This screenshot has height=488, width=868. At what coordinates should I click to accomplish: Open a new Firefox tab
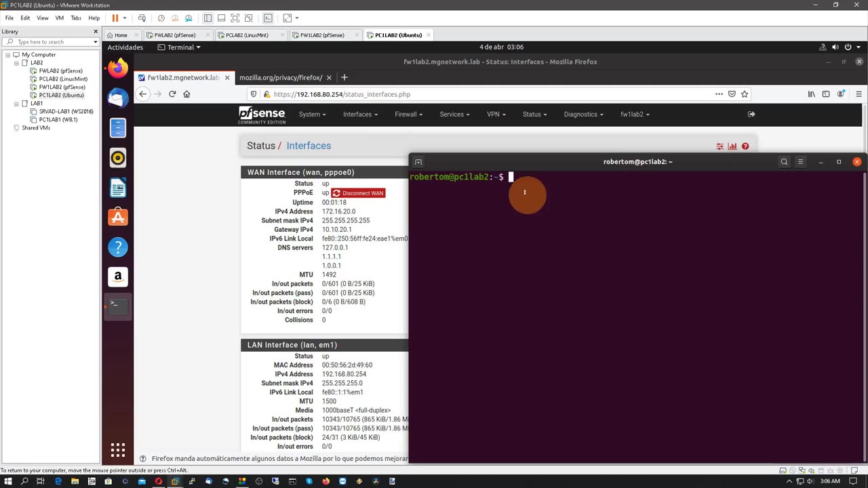pyautogui.click(x=344, y=78)
